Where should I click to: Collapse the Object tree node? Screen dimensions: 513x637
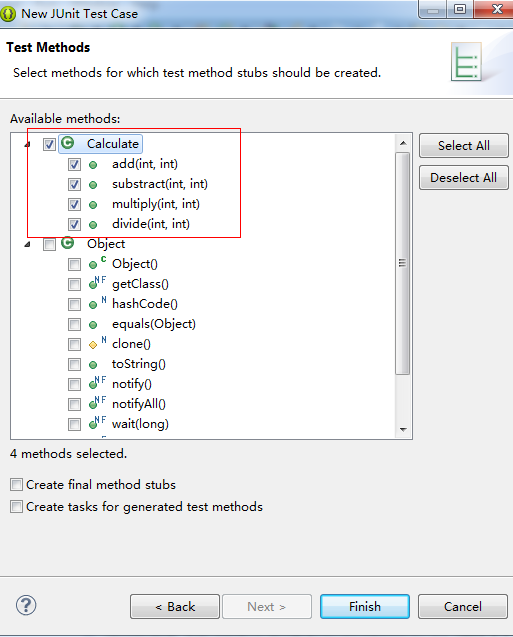(x=27, y=245)
